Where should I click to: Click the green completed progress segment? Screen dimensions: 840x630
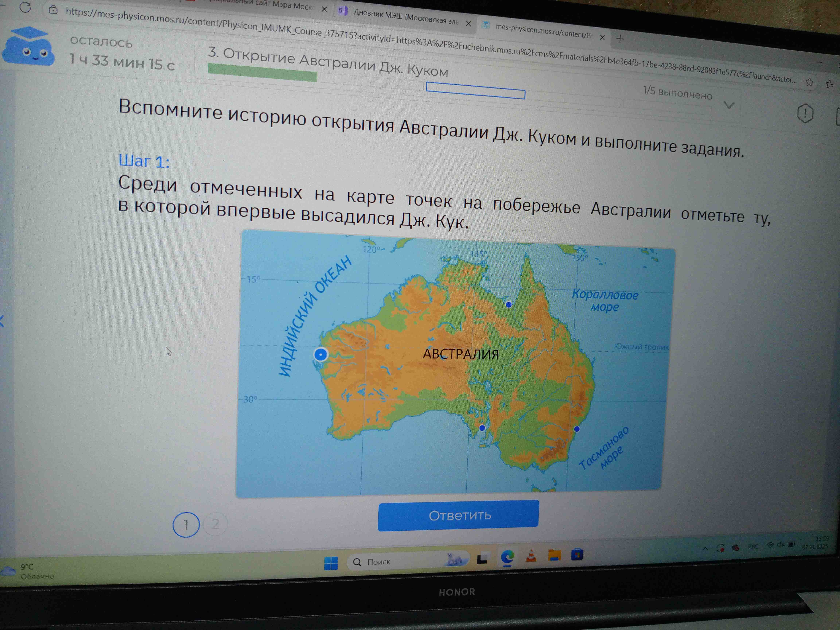[262, 72]
